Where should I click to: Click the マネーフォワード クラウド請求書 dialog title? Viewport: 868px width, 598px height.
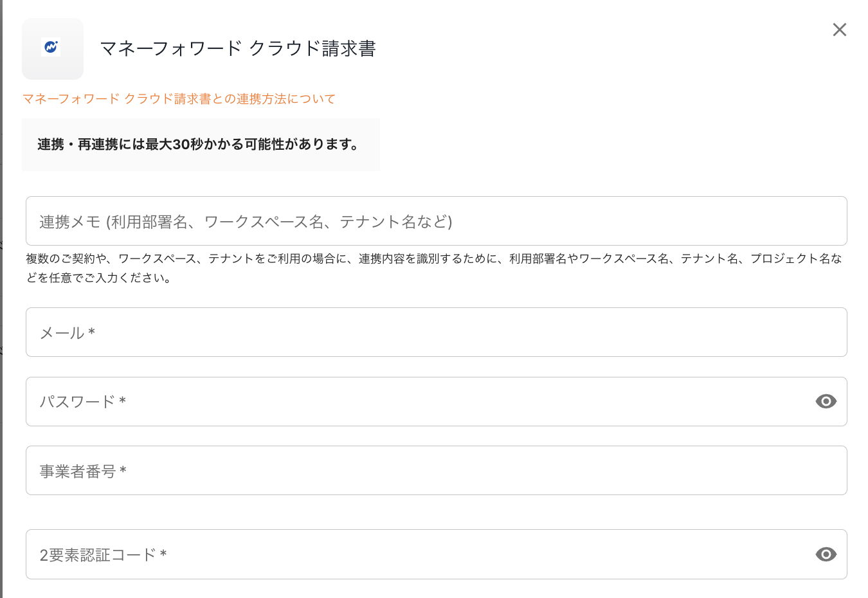[x=238, y=49]
